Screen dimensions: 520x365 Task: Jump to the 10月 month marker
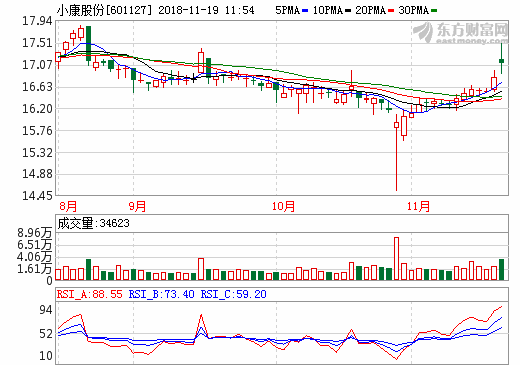(x=283, y=206)
